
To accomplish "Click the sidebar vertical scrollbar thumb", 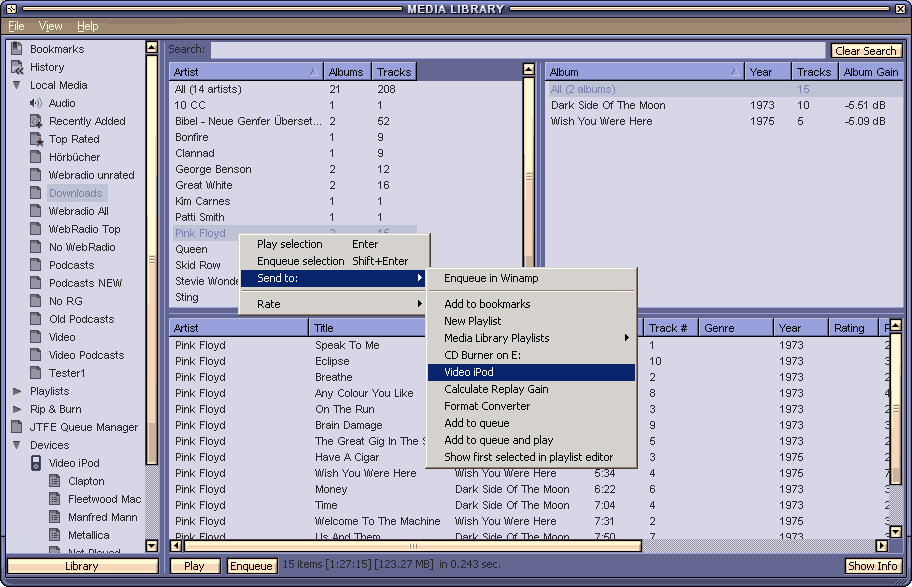I will coord(152,259).
